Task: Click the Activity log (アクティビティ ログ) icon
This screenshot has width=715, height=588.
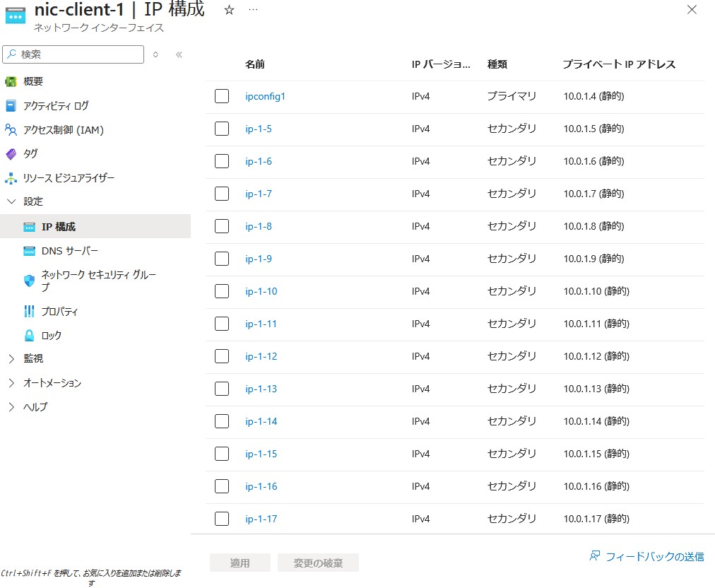Action: point(11,106)
